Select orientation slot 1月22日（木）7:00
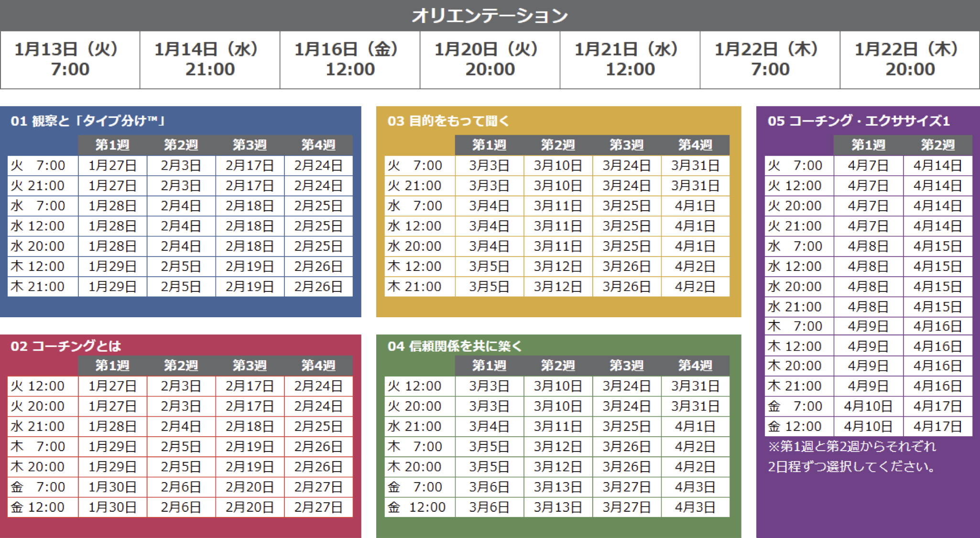The width and height of the screenshot is (980, 538). click(x=770, y=59)
